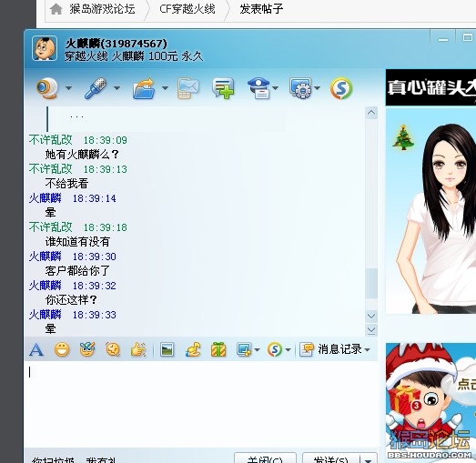The image size is (476, 463).
Task: Click message text 客户都给你了
Action: [77, 271]
